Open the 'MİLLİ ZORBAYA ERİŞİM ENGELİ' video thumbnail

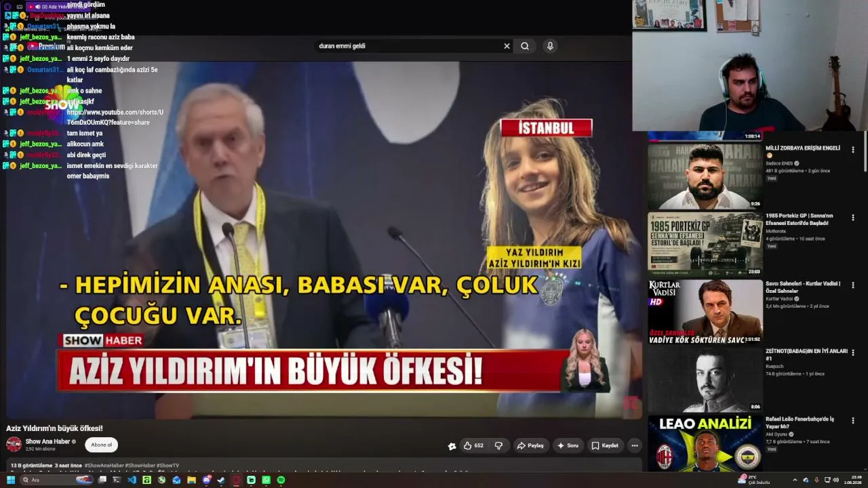(705, 176)
